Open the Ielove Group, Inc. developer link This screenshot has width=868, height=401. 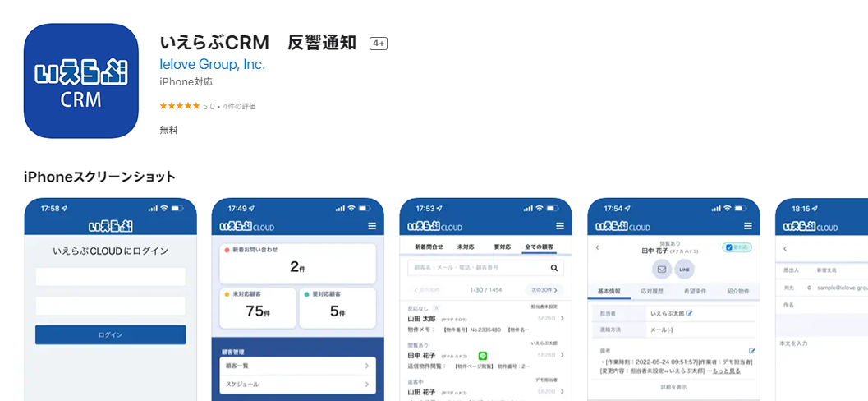(x=213, y=65)
